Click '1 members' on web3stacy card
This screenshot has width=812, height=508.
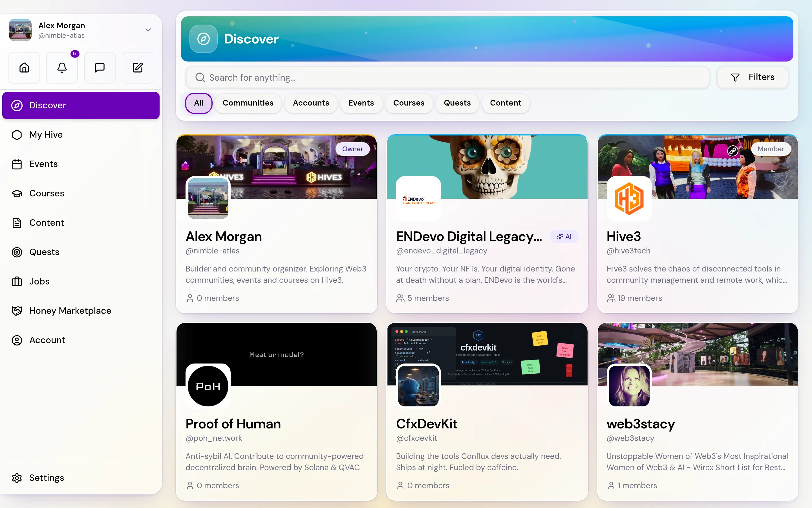pyautogui.click(x=637, y=485)
